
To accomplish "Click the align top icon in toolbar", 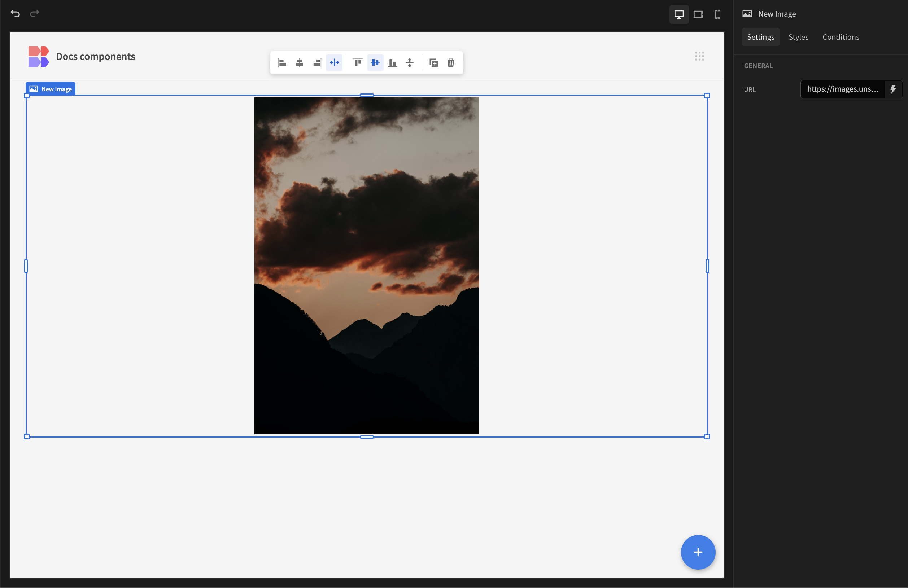I will point(357,62).
